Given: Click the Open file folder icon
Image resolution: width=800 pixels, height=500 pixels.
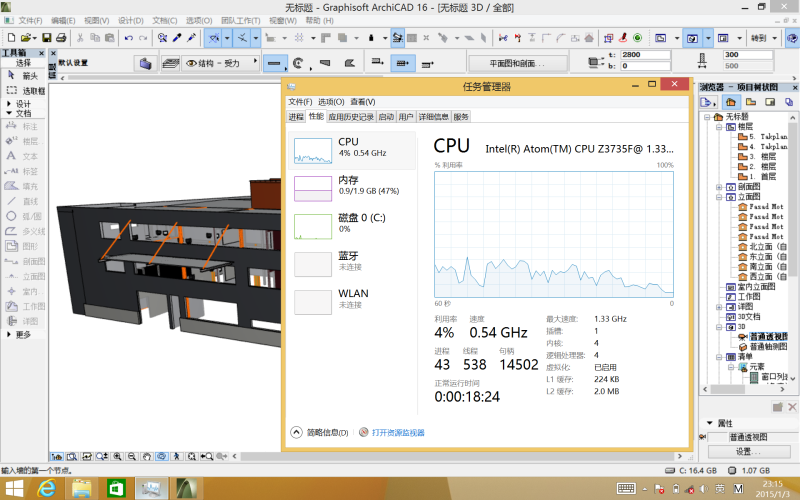Looking at the screenshot, I should pos(28,38).
